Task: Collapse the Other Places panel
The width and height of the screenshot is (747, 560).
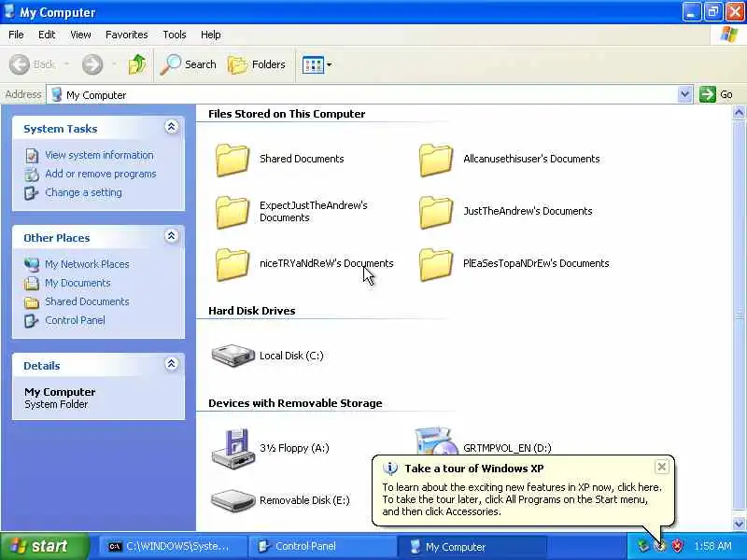Action: click(x=172, y=236)
